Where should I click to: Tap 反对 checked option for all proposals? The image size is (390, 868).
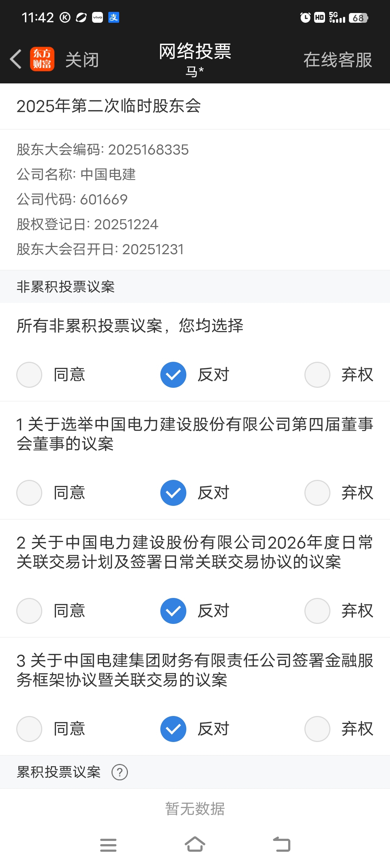coord(173,375)
